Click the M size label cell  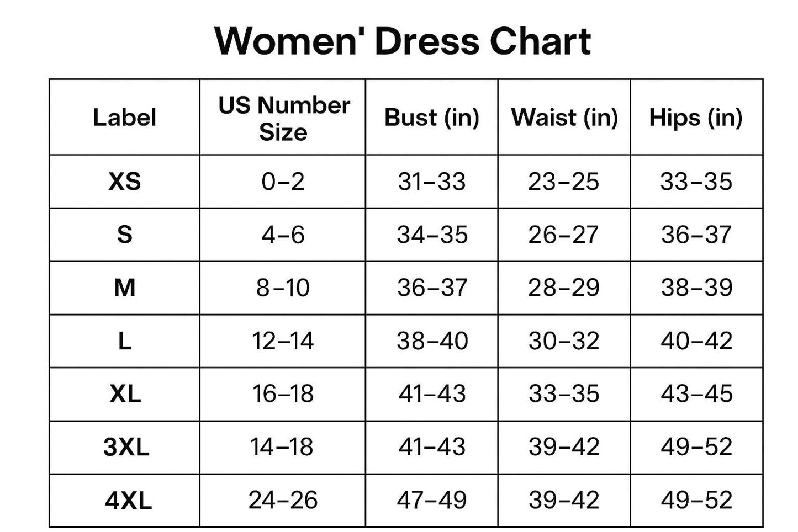pyautogui.click(x=125, y=288)
